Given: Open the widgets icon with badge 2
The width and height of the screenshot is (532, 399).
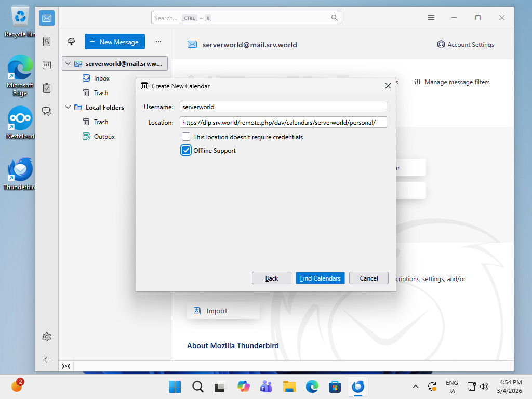Looking at the screenshot, I should (x=17, y=386).
